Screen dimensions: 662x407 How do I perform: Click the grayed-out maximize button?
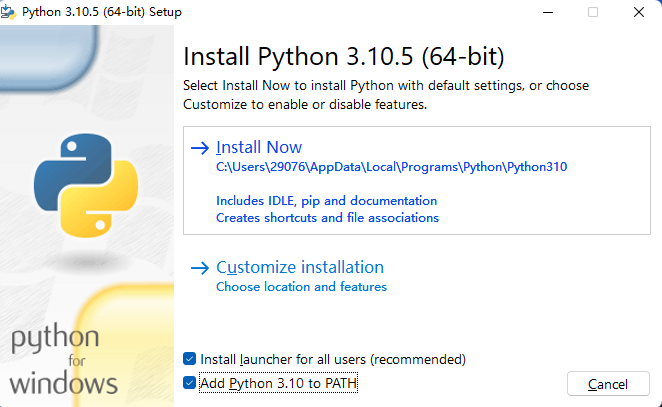click(593, 12)
